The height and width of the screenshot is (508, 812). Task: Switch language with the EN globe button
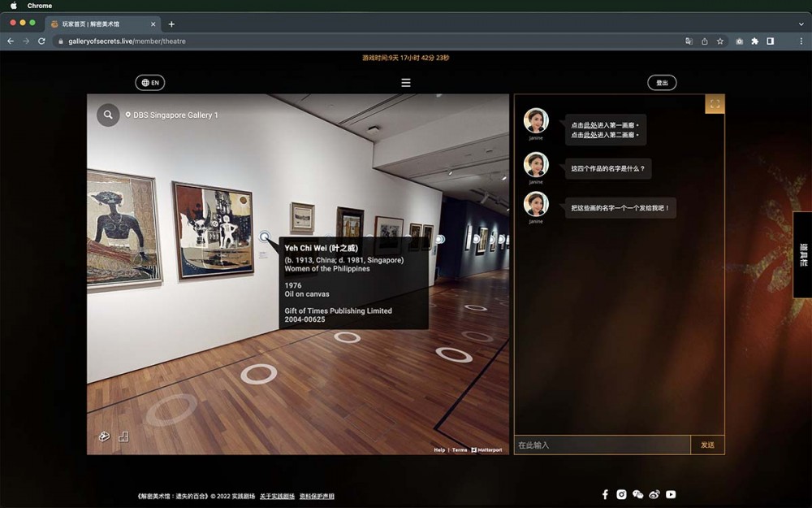150,83
